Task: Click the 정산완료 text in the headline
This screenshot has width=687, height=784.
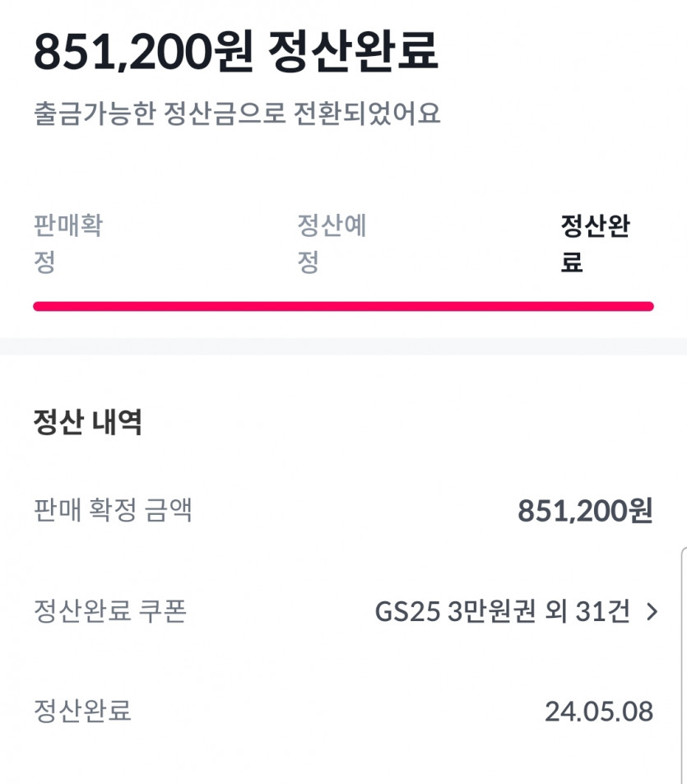Action: click(x=353, y=51)
